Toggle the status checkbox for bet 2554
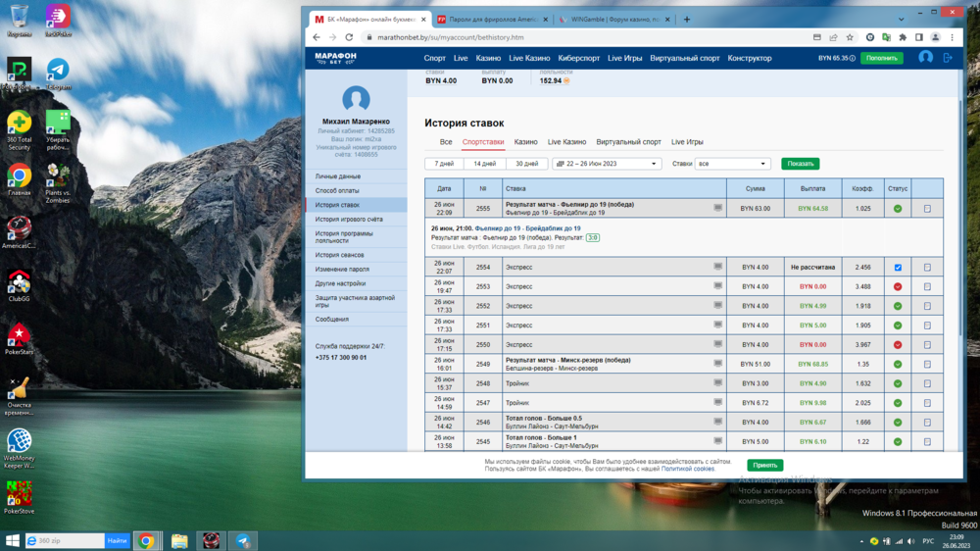The width and height of the screenshot is (980, 551). point(898,267)
